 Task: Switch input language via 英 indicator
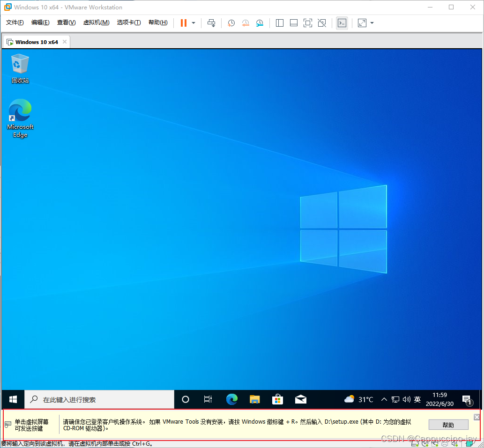coord(417,400)
